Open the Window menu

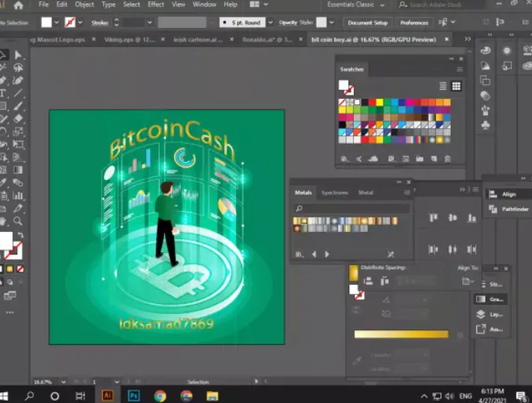(x=204, y=5)
